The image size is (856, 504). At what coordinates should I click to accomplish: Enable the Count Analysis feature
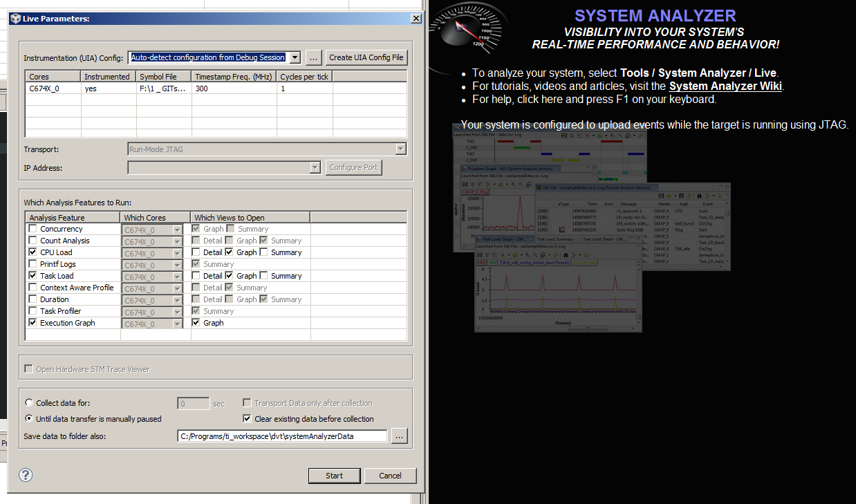(x=32, y=241)
